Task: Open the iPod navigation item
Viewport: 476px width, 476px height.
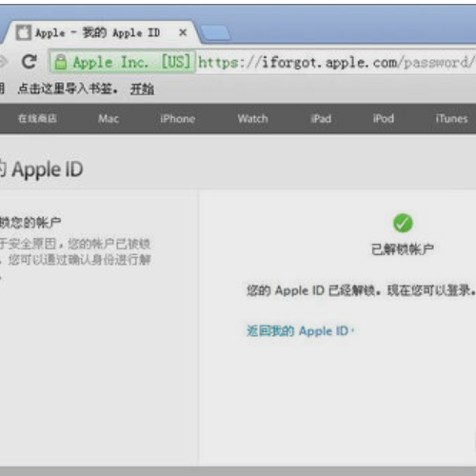Action: (x=384, y=119)
